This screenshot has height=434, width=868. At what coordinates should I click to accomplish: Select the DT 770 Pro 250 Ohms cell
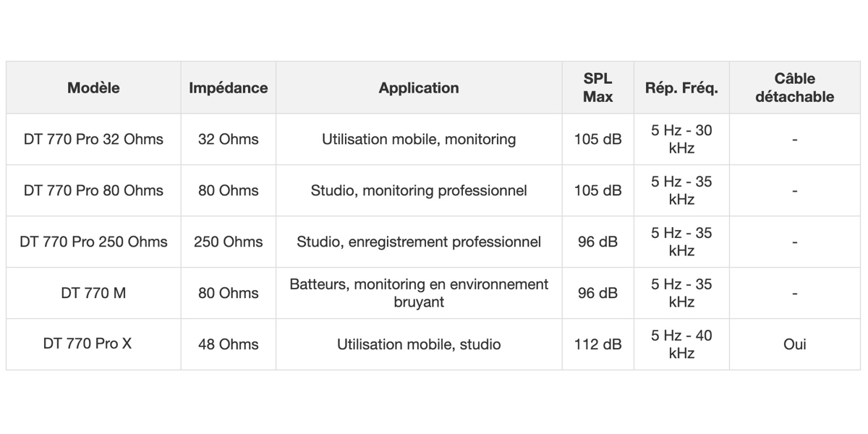point(93,242)
